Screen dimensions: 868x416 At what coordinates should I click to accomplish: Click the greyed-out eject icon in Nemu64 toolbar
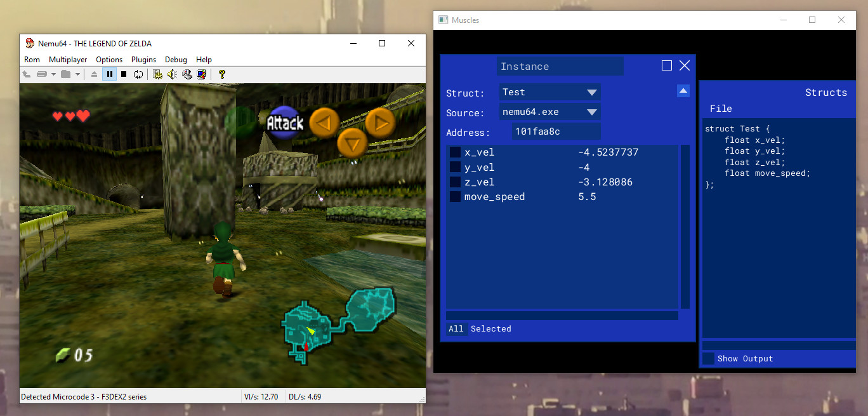[x=95, y=74]
